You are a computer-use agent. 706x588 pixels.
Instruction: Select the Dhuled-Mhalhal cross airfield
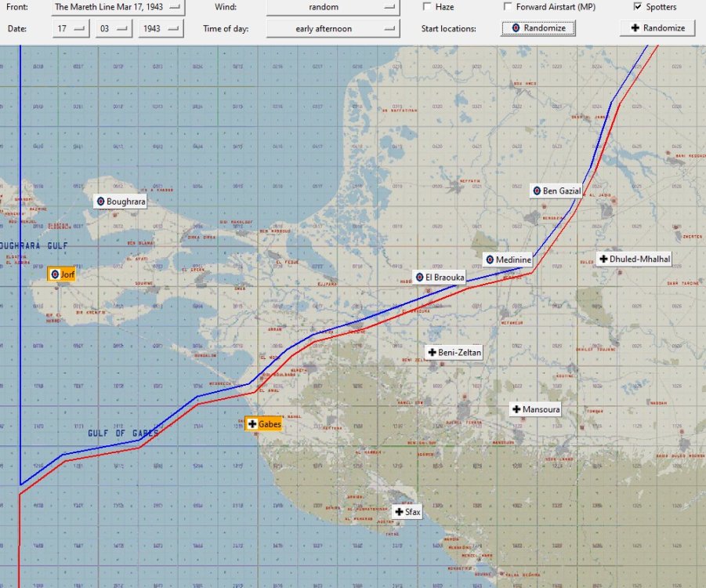point(635,259)
